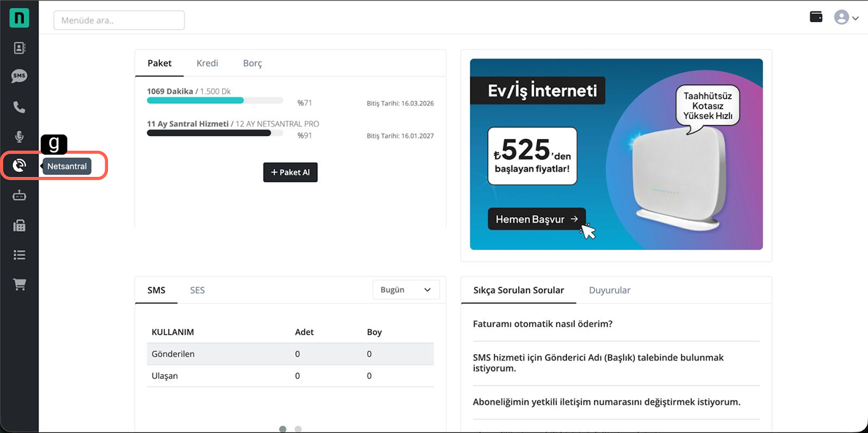This screenshot has height=433, width=868.
Task: Open the contacts address book icon
Action: [20, 48]
